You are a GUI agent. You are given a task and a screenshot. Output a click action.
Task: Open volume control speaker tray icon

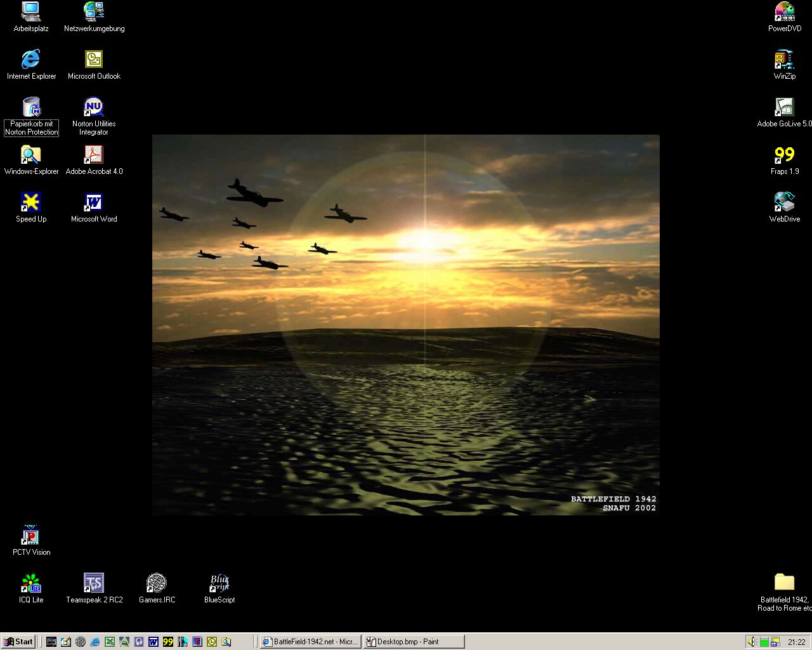tap(753, 642)
